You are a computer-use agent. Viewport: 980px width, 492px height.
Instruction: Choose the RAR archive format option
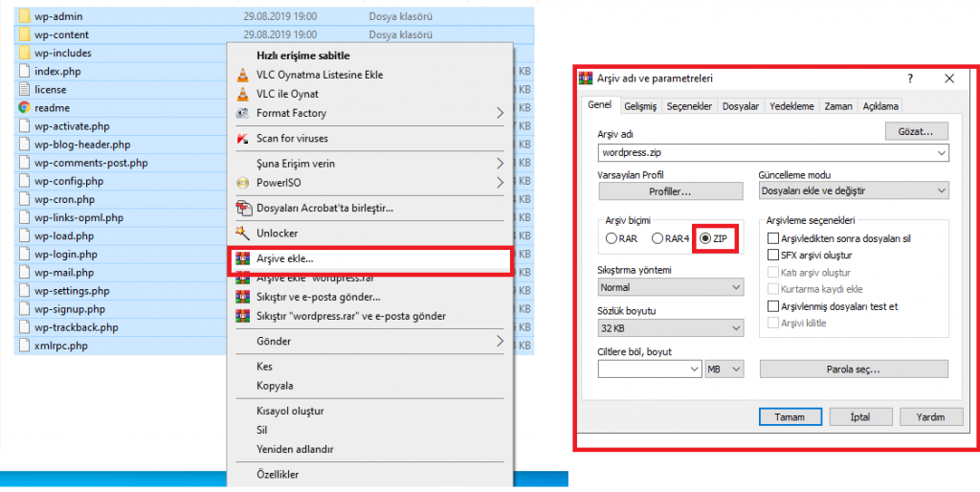point(612,238)
